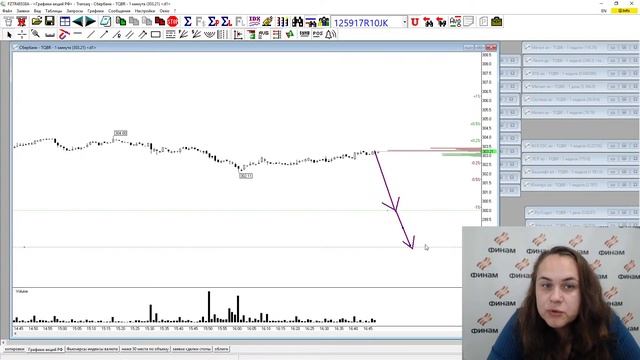Click the yellow Info button
The width and height of the screenshot is (640, 360).
624,11
